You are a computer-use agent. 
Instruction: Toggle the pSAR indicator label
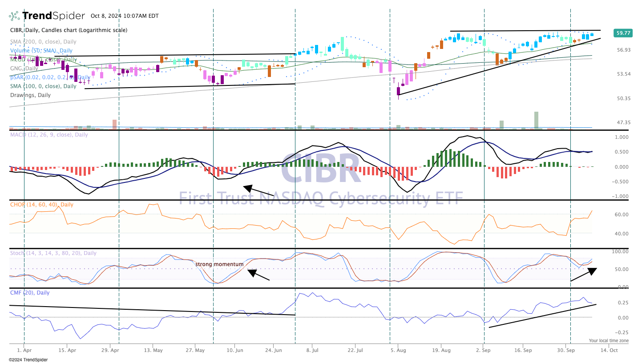point(50,77)
